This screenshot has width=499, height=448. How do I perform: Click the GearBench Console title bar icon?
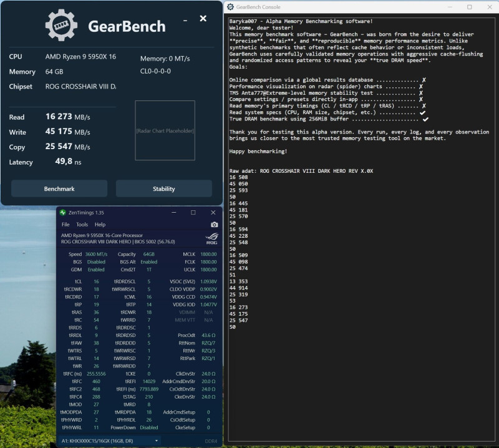230,7
